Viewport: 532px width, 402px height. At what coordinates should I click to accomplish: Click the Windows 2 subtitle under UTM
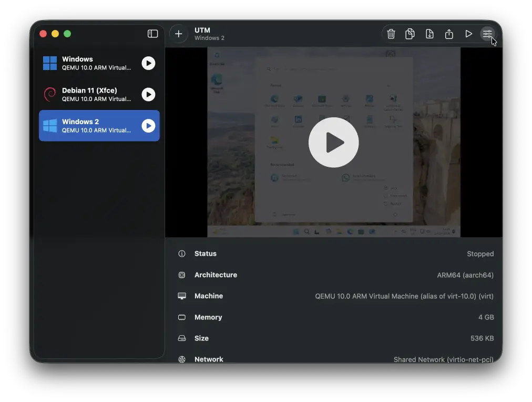click(209, 38)
